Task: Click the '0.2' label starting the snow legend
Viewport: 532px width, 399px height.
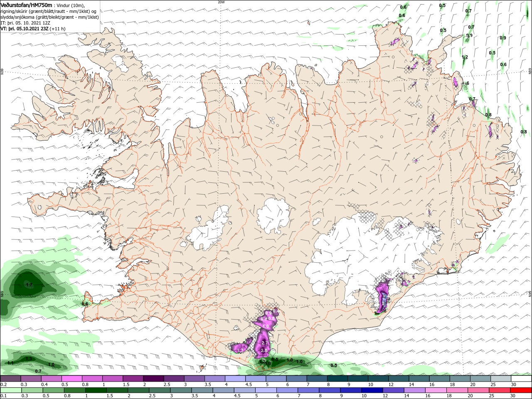Action: click(x=4, y=384)
